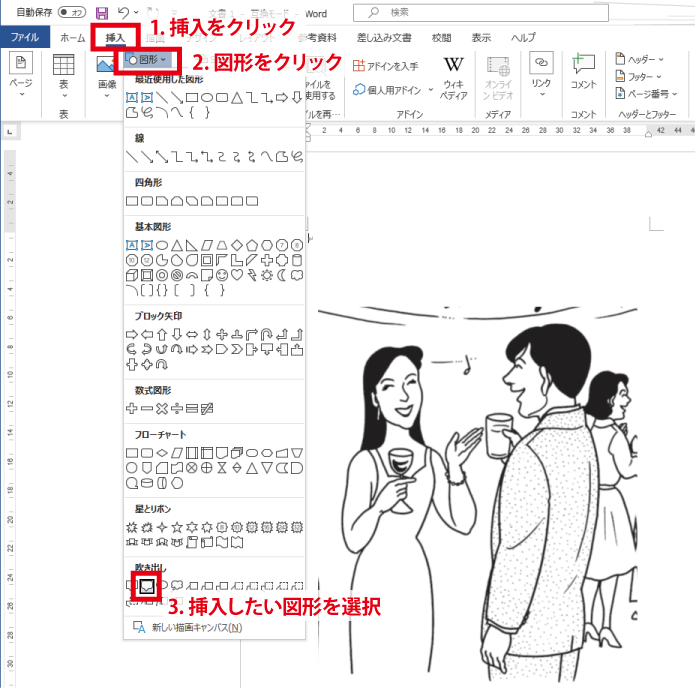Open the undo history dropdown arrow

tap(136, 12)
